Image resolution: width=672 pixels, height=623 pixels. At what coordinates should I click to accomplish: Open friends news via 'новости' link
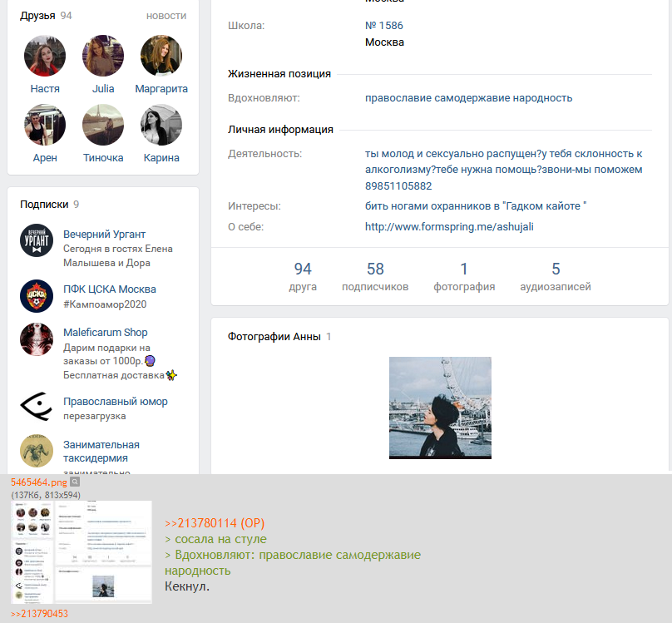(x=166, y=16)
